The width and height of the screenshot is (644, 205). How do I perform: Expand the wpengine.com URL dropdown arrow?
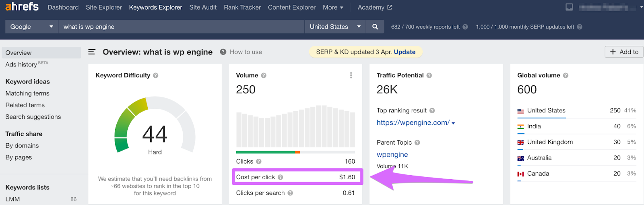point(453,123)
